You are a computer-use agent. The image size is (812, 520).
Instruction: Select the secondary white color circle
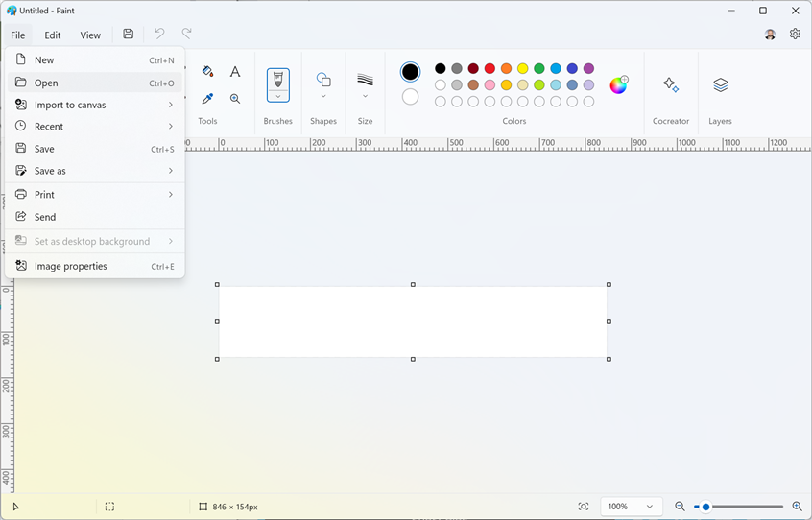(410, 97)
